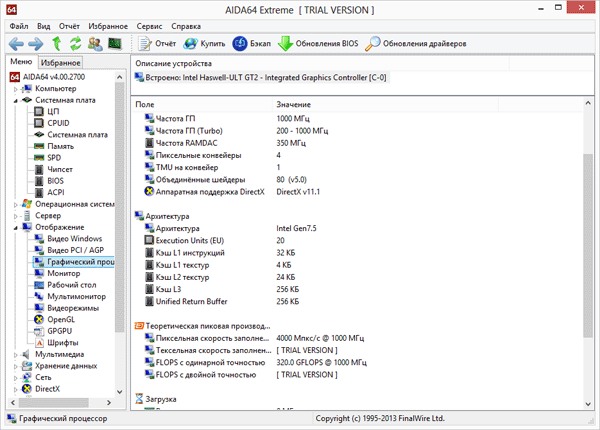Image resolution: width=600 pixels, height=430 pixels.
Task: Select the Частота RAMDAC row
Action: 225,143
